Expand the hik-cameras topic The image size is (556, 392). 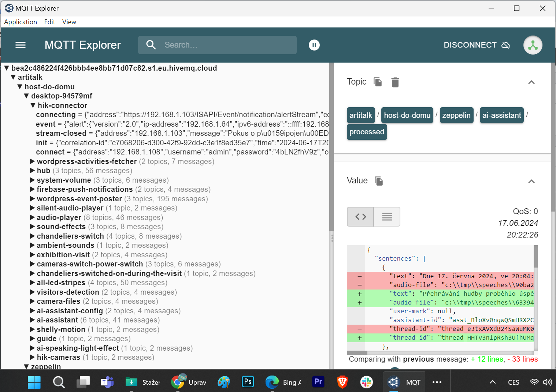(x=32, y=357)
